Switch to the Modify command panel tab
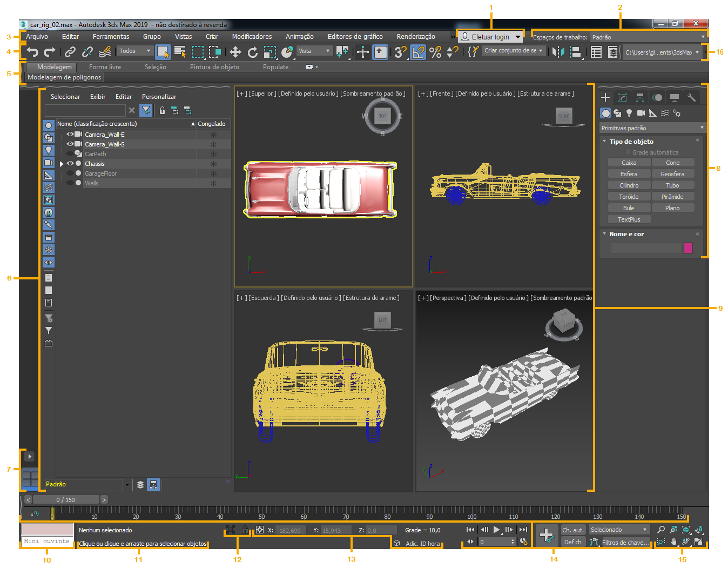728x568 pixels. pos(623,98)
